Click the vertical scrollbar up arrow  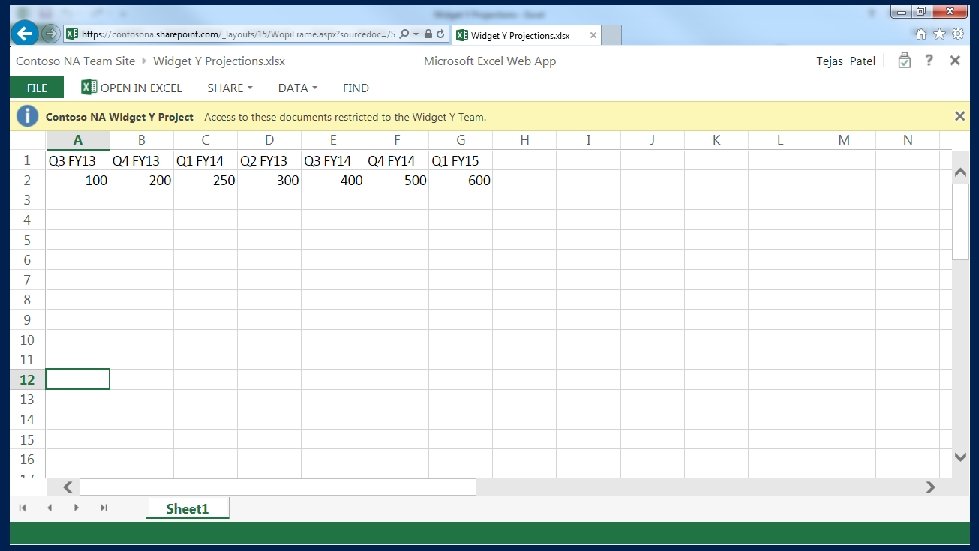point(960,173)
